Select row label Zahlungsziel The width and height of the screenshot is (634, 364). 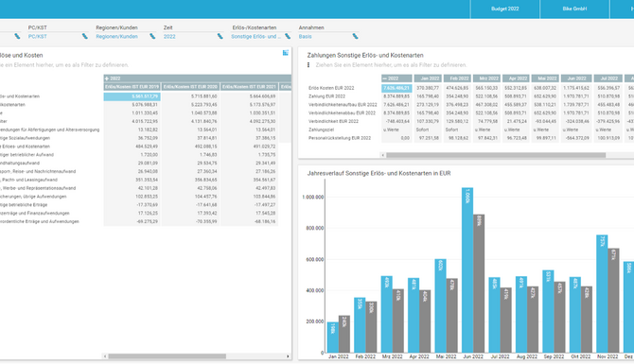pyautogui.click(x=321, y=130)
